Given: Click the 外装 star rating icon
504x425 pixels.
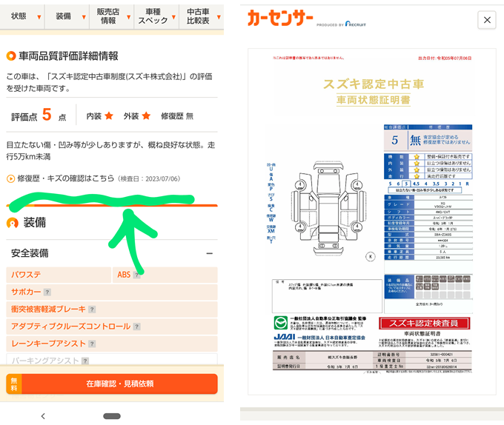Looking at the screenshot, I should click(146, 116).
